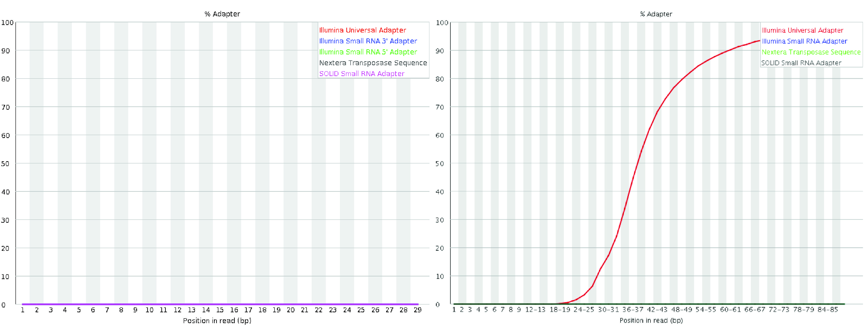The image size is (868, 326).
Task: Click left chart 'Position in read (bp)' label
Action: point(217,320)
